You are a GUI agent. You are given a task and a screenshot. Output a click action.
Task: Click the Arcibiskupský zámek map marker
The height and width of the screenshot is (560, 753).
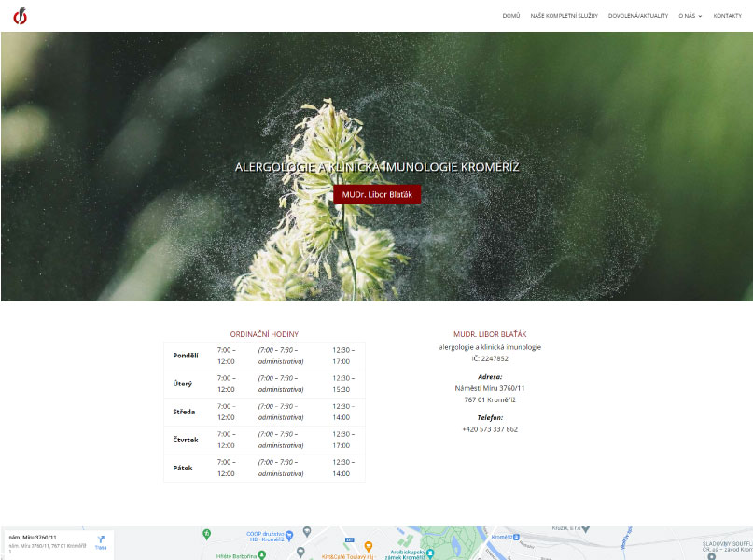(x=430, y=553)
